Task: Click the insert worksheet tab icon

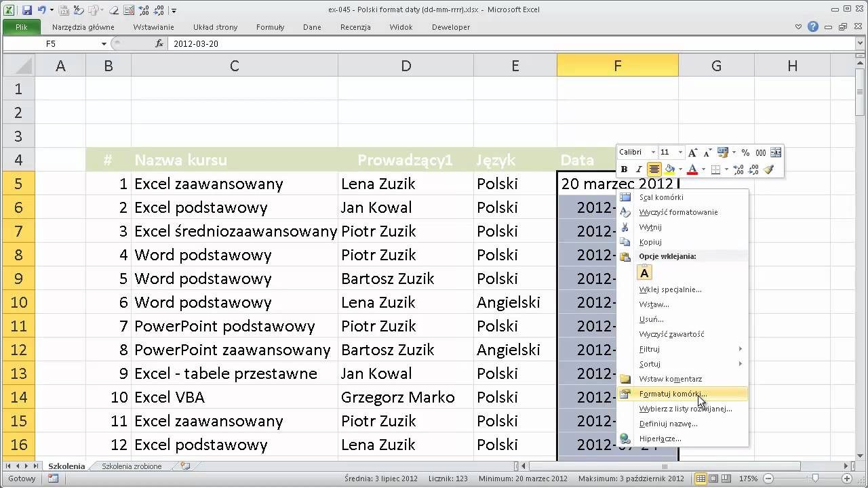Action: [x=185, y=466]
